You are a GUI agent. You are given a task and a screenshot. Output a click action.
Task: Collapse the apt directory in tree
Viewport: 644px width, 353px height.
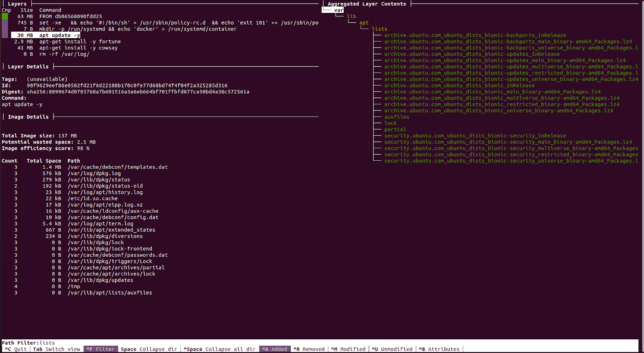(x=364, y=23)
